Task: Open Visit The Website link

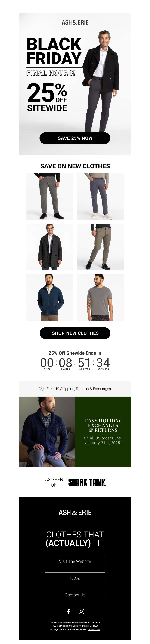Action: 75,562
